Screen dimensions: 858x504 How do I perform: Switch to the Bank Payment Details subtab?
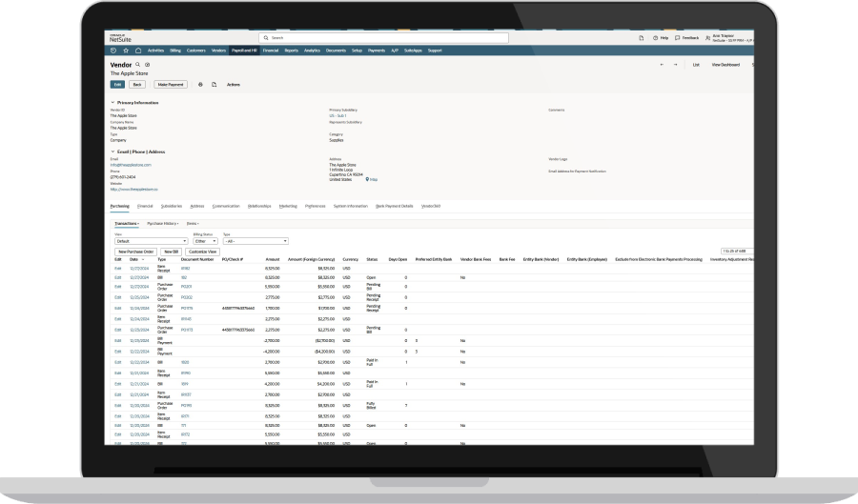394,206
